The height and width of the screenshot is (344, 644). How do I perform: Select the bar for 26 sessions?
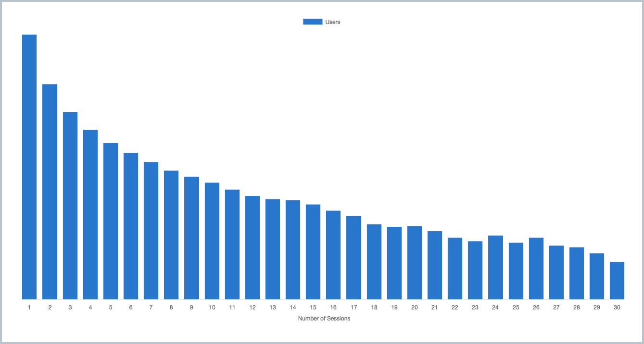[x=536, y=269]
